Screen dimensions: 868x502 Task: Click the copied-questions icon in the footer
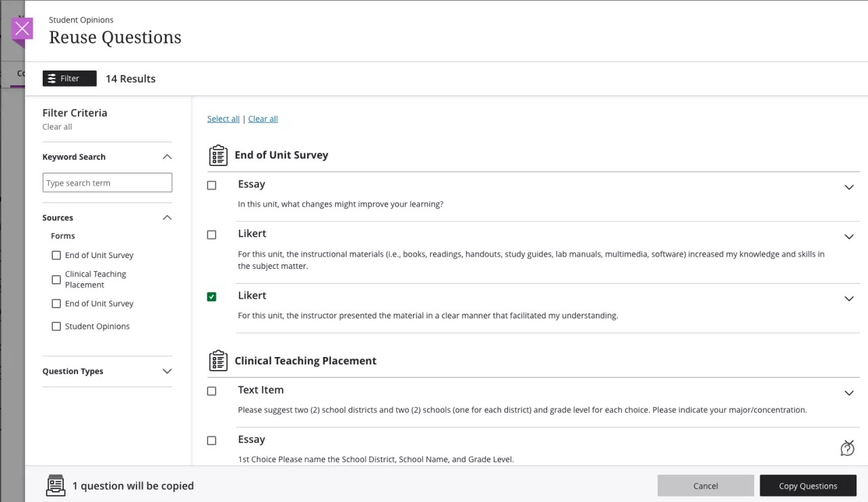[55, 485]
